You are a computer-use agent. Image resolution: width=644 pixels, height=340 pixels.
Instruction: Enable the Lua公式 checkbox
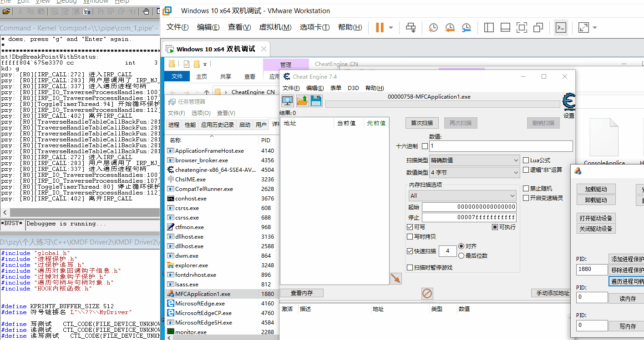pos(526,160)
